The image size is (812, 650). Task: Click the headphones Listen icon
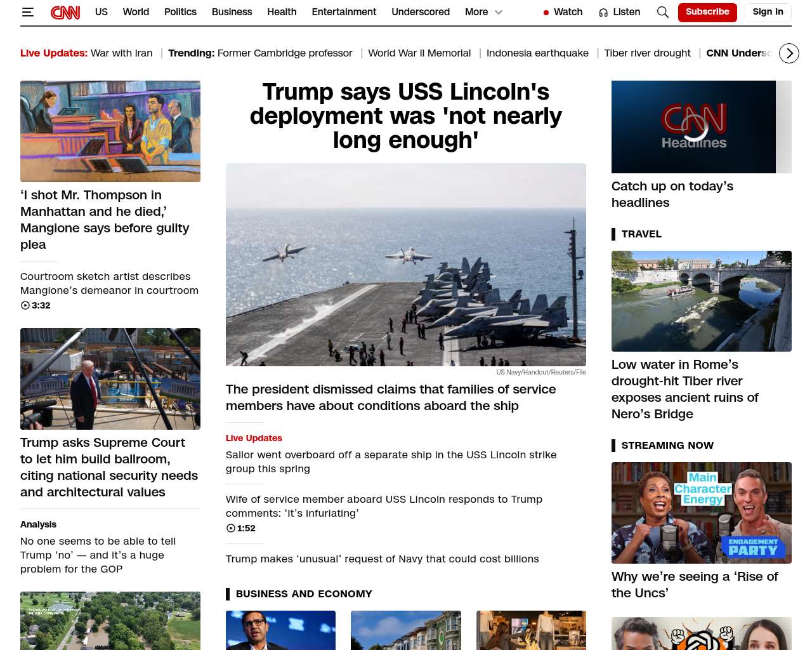click(x=603, y=12)
